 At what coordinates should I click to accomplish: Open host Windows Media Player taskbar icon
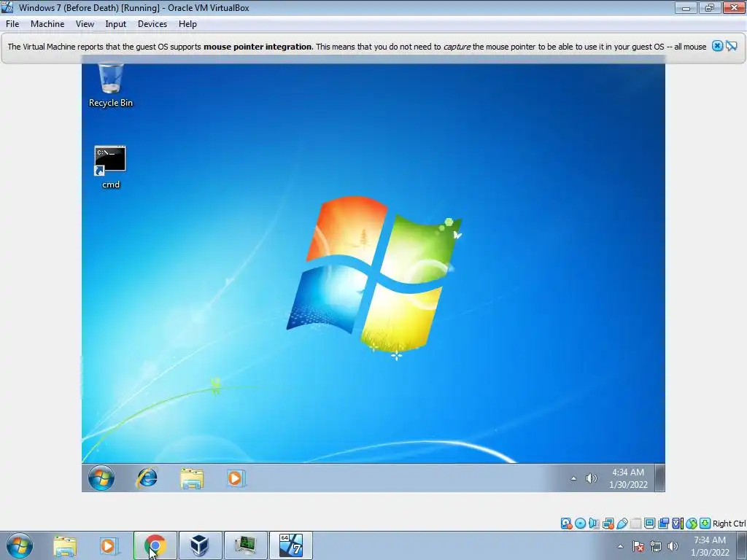coord(109,545)
